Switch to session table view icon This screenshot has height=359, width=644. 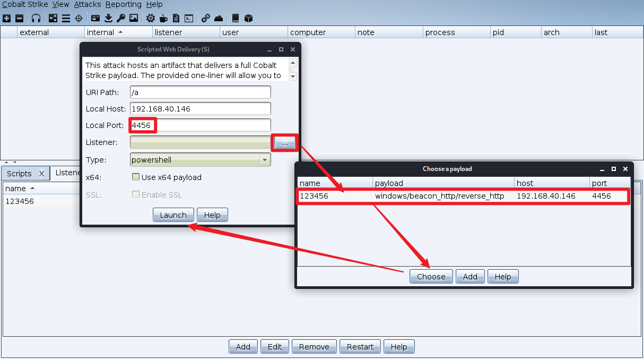pyautogui.click(x=66, y=18)
